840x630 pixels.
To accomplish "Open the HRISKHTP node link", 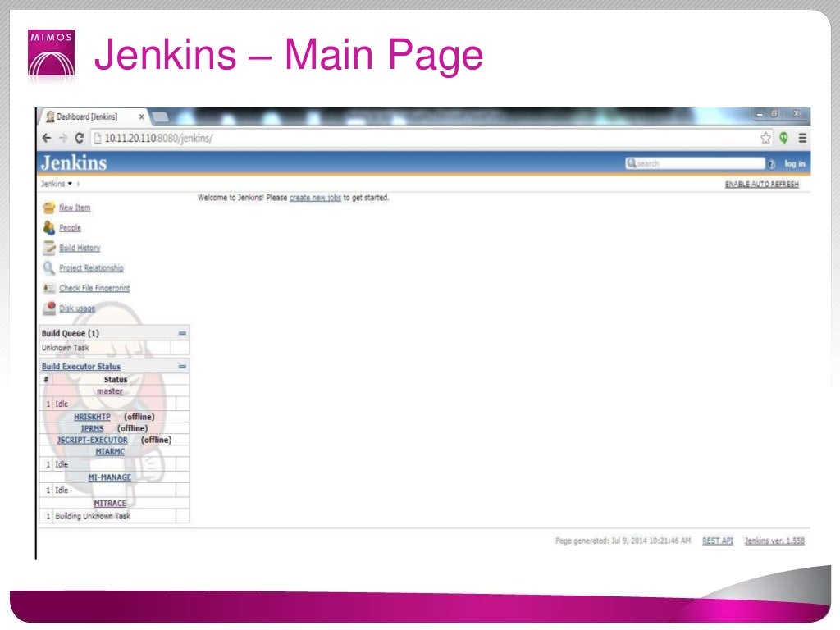I will [x=92, y=417].
